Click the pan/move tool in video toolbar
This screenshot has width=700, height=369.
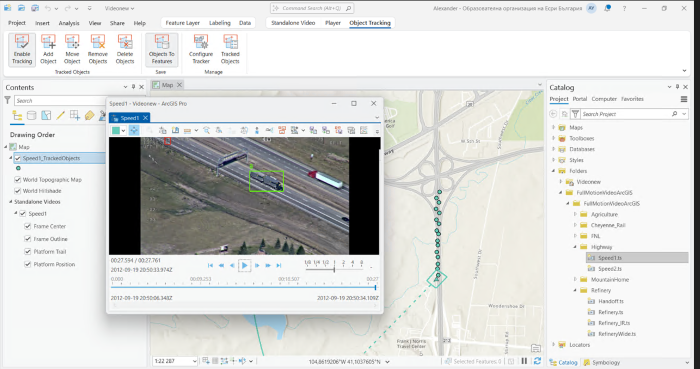pyautogui.click(x=134, y=130)
